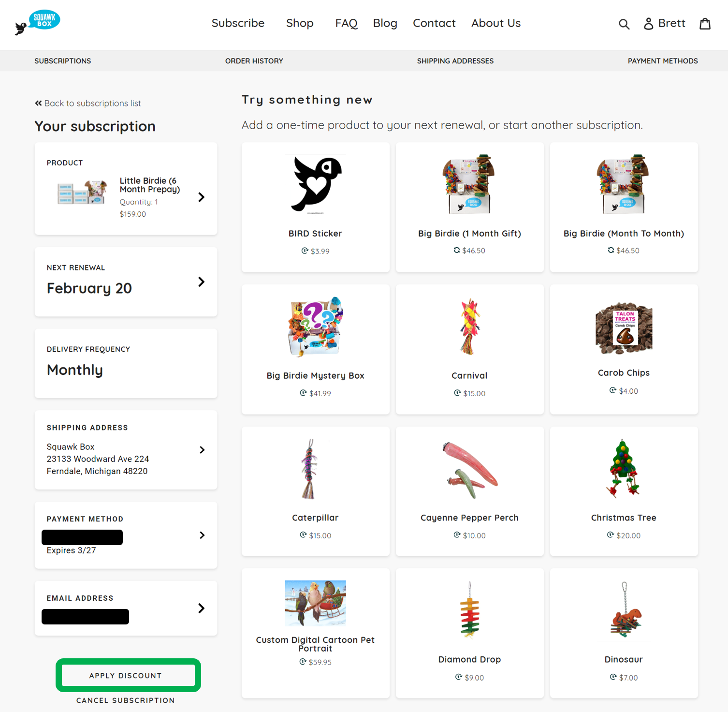The width and height of the screenshot is (728, 712).
Task: Switch to the Subscriptions tab
Action: click(x=63, y=61)
